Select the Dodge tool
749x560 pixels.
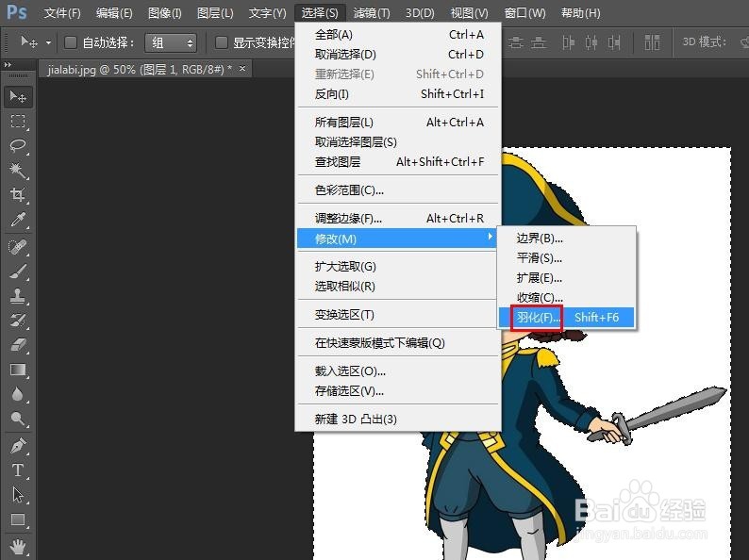[18, 419]
